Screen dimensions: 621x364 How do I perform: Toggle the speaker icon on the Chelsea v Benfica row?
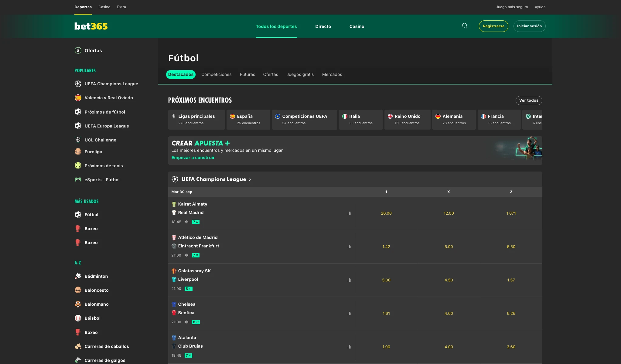(186, 322)
